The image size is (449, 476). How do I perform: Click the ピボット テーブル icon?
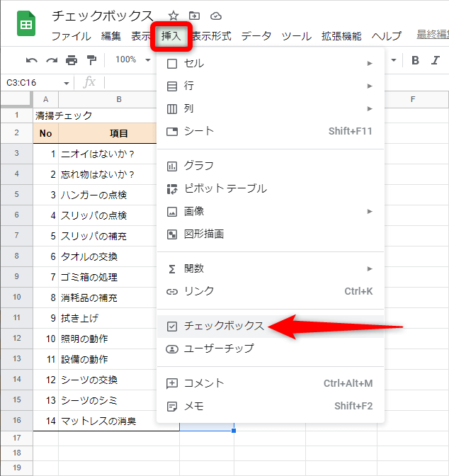[172, 189]
